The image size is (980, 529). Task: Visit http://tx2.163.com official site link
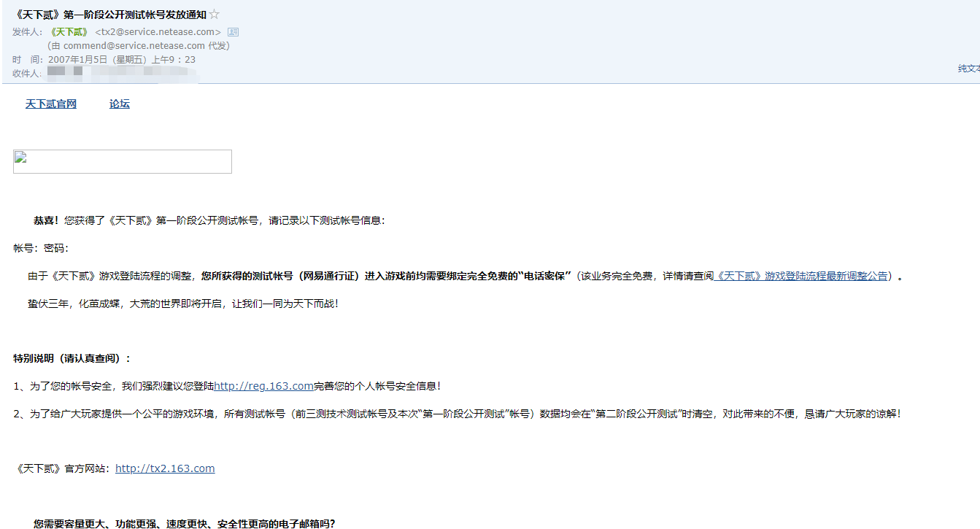click(165, 468)
